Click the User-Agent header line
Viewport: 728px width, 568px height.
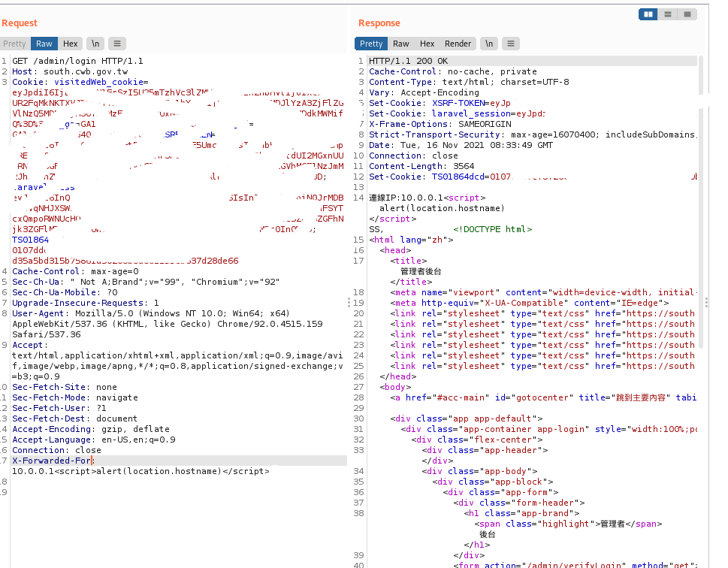(151, 313)
